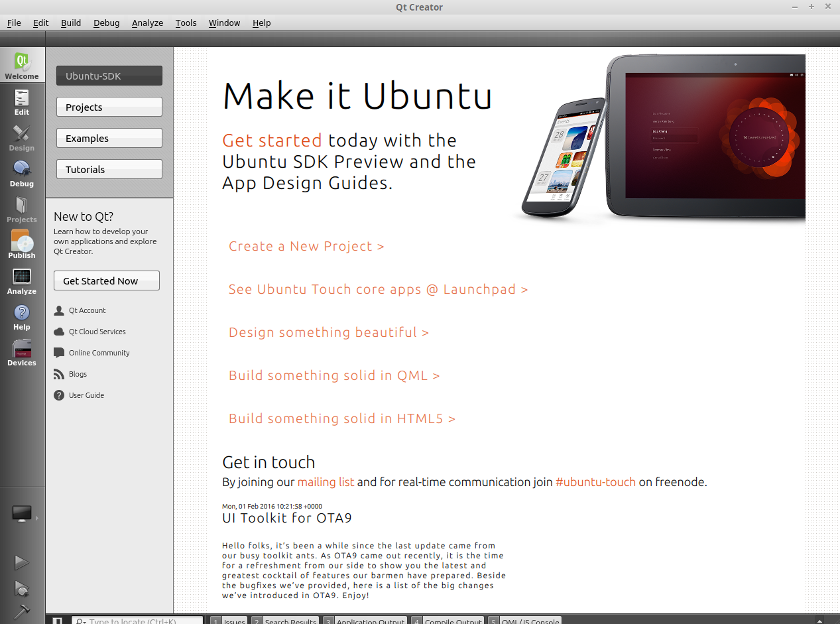The image size is (840, 624).
Task: Select the Examples tab
Action: tap(109, 138)
